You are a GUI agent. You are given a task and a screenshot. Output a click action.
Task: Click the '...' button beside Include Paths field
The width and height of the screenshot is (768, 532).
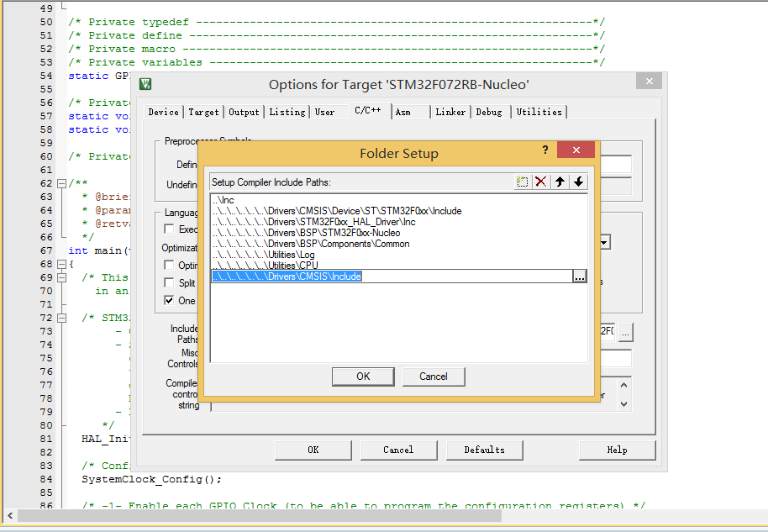click(x=625, y=332)
